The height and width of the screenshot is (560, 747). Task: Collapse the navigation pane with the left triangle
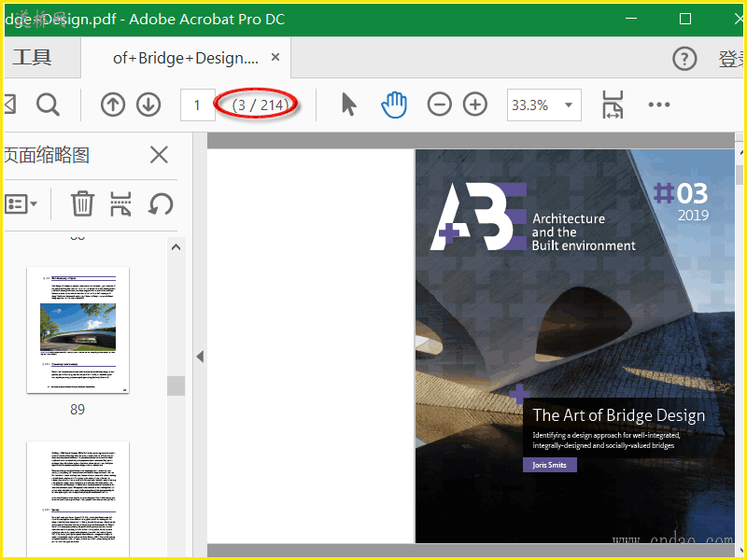[200, 357]
